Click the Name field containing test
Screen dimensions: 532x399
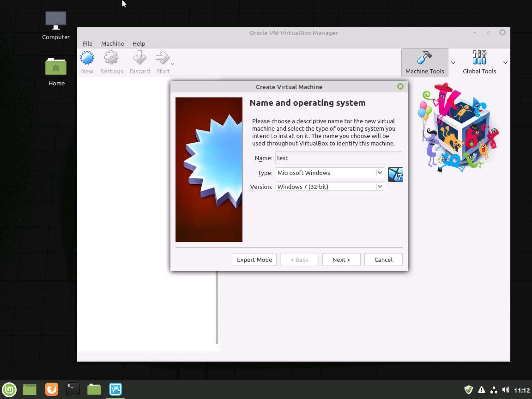(339, 158)
